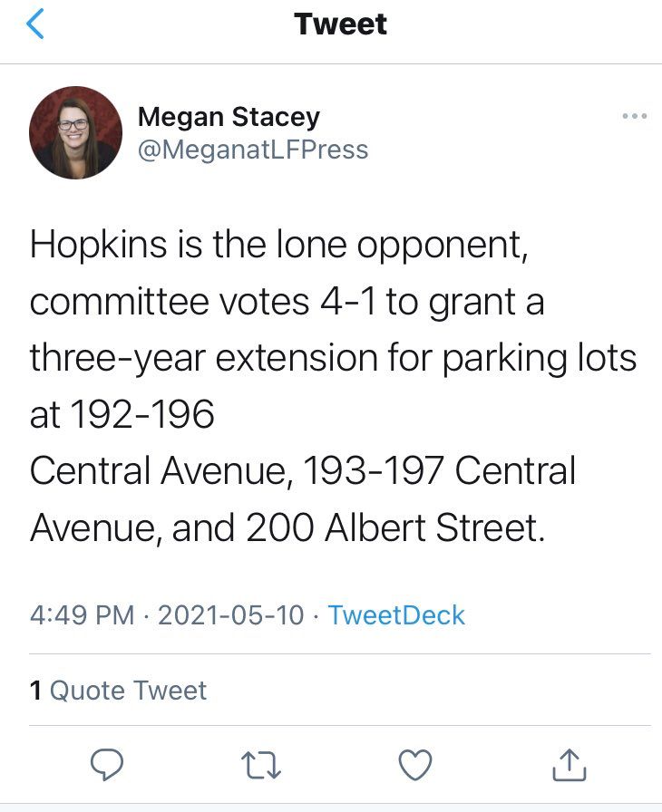
Task: Open the three-dot more options menu
Action: tap(634, 116)
